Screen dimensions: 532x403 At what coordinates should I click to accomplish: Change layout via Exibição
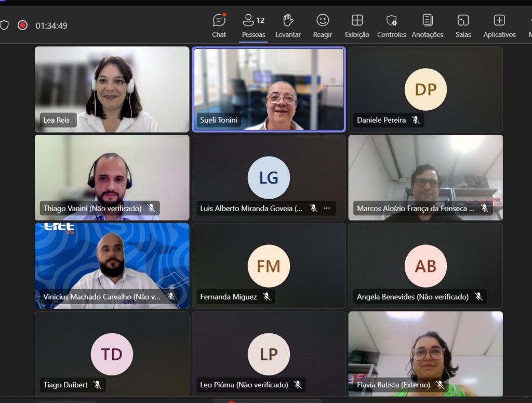click(x=357, y=25)
